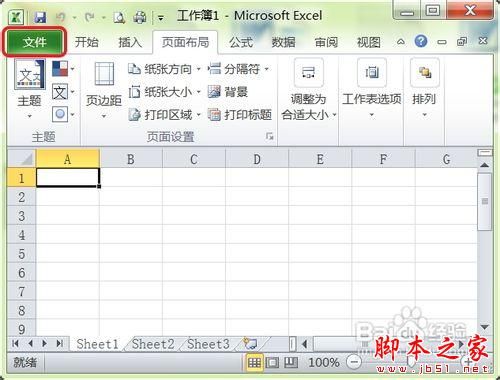
Task: Open 打印区域 print area dropdown
Action: [165, 115]
